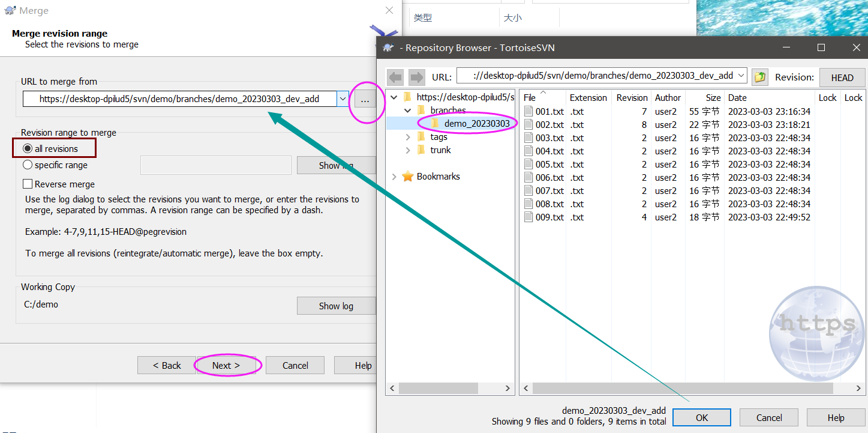Click the file icon of 006.txt
This screenshot has height=433, width=868.
click(x=528, y=178)
